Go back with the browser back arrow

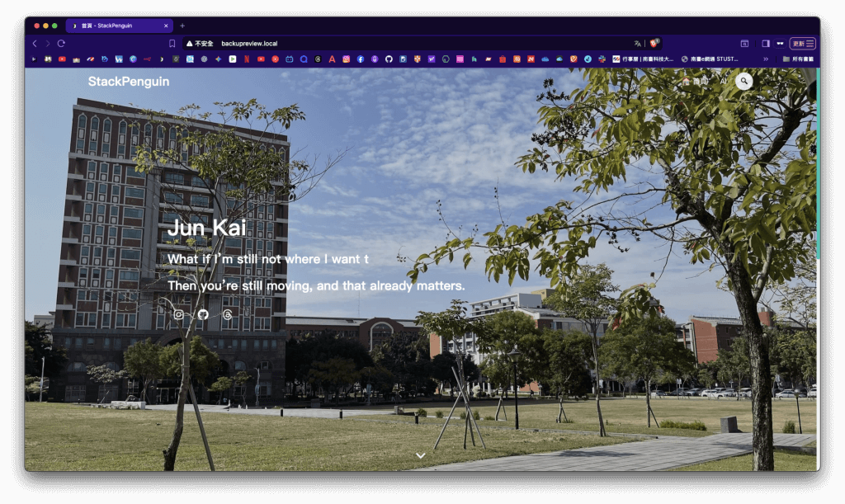point(35,43)
